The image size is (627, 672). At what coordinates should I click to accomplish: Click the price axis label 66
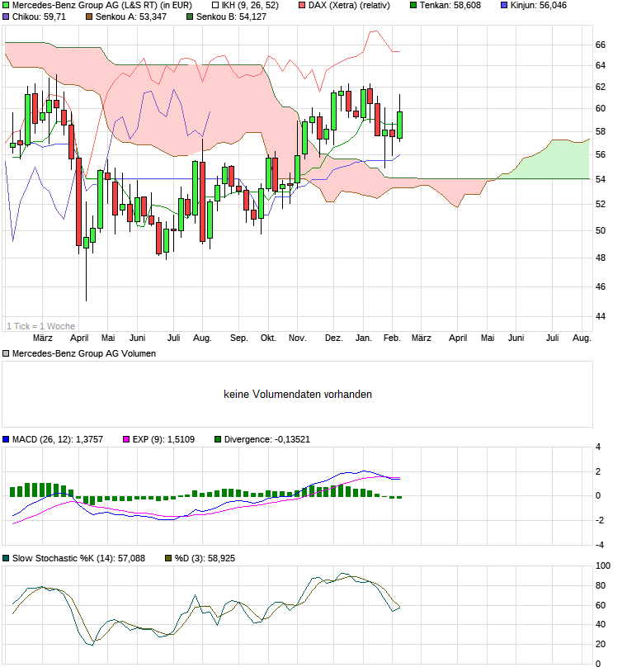pos(601,45)
